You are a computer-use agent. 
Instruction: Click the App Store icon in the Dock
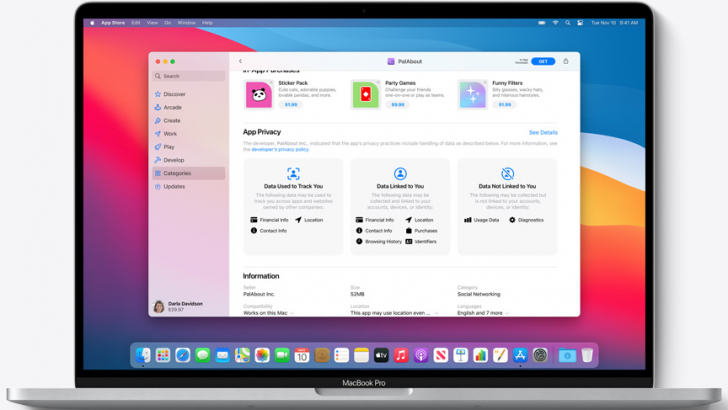pyautogui.click(x=520, y=355)
